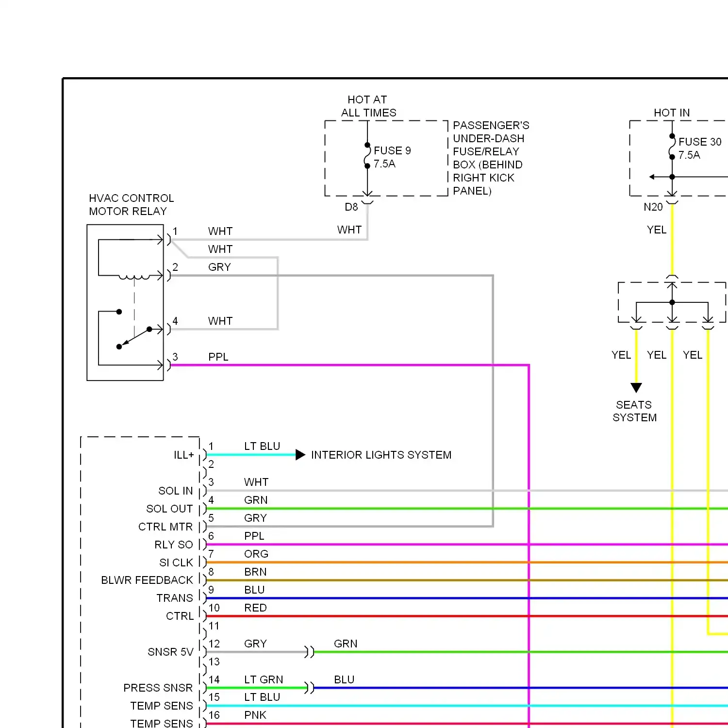Click the RED wire label at pin 10
Image resolution: width=728 pixels, height=728 pixels.
pos(255,608)
